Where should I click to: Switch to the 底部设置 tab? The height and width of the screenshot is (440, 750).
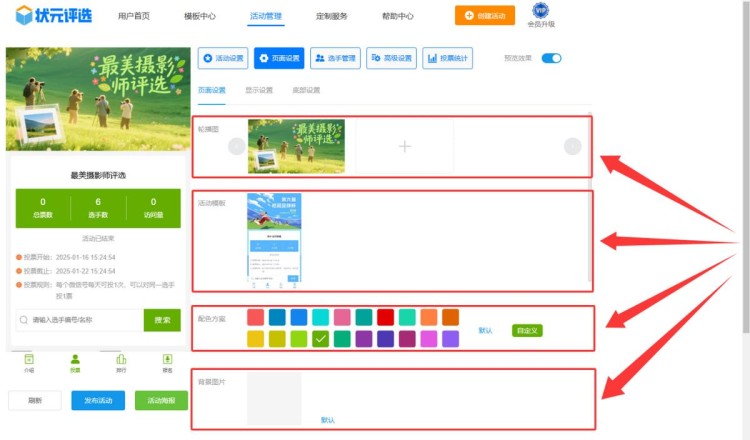pos(306,90)
